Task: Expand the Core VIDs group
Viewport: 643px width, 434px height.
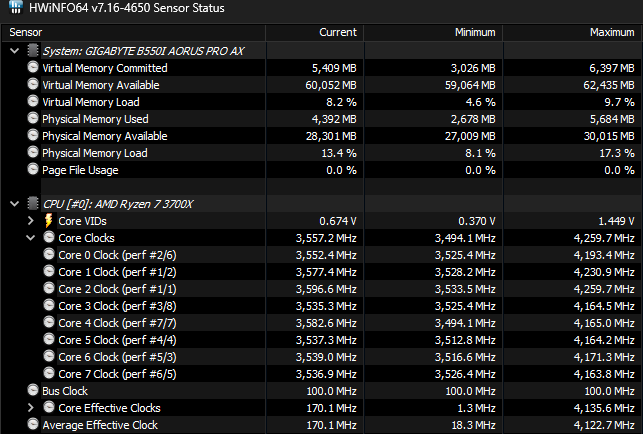Action: (x=31, y=221)
